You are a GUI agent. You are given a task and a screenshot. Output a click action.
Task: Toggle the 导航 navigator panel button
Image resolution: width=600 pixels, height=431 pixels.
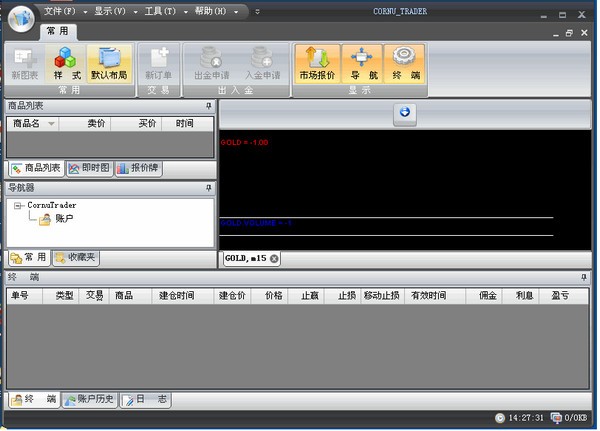(x=362, y=64)
